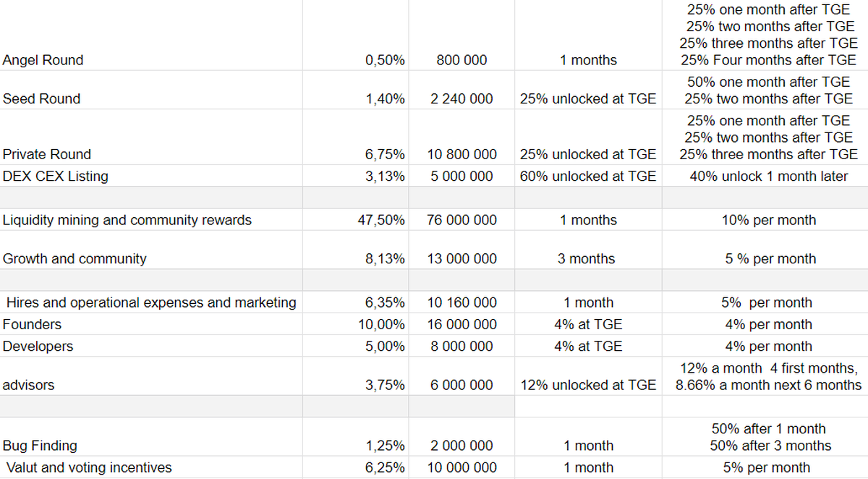Select the "DEX CEX Listing" cell
This screenshot has height=479, width=868.
coord(56,176)
